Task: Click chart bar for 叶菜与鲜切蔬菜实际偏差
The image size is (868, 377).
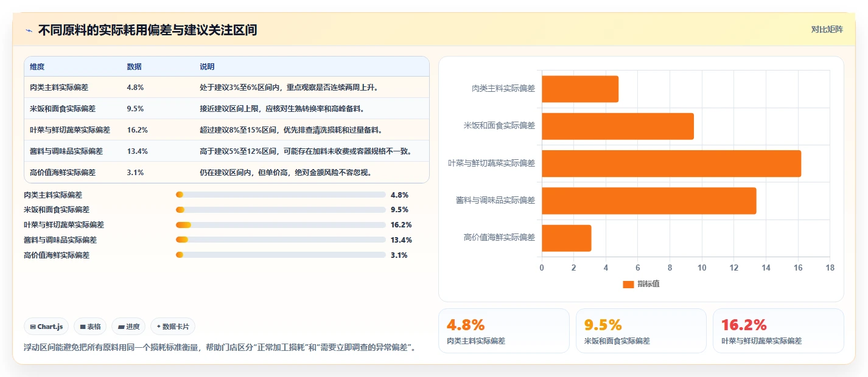Action: coord(671,164)
